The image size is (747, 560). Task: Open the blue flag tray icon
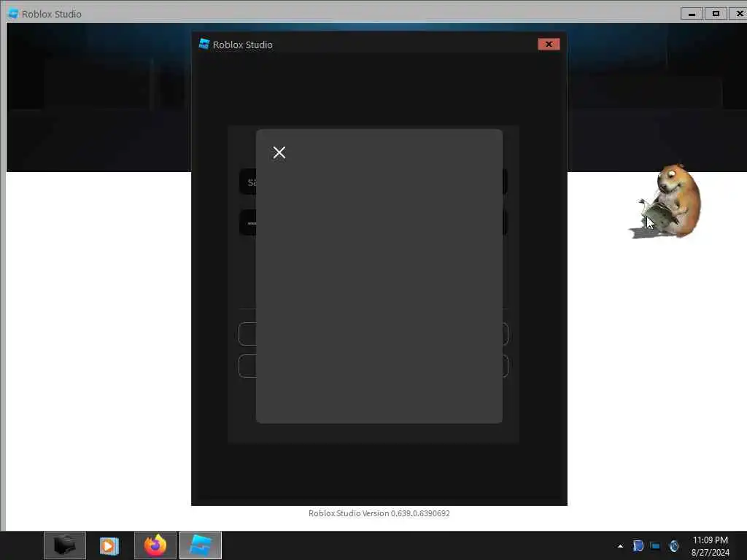638,545
